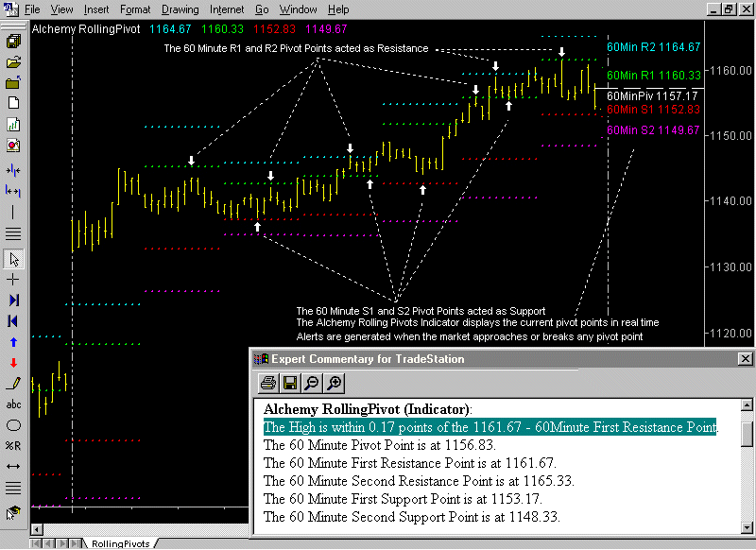Click 'Second Support Point is at 1148.33' line
756x550 pixels.
pyautogui.click(x=411, y=517)
